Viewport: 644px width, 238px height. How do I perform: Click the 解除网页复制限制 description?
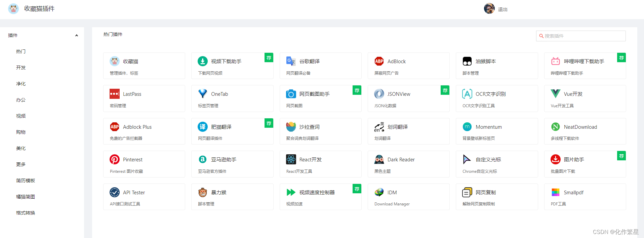click(x=479, y=204)
